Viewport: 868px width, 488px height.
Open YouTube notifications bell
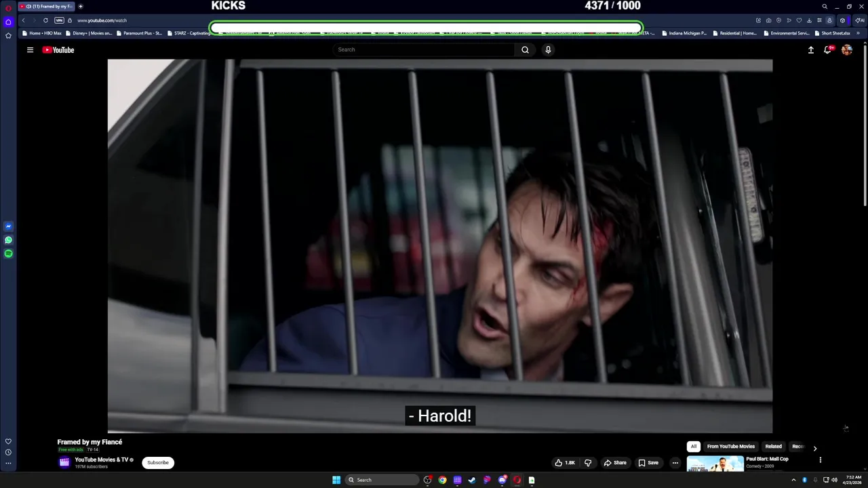pyautogui.click(x=828, y=49)
